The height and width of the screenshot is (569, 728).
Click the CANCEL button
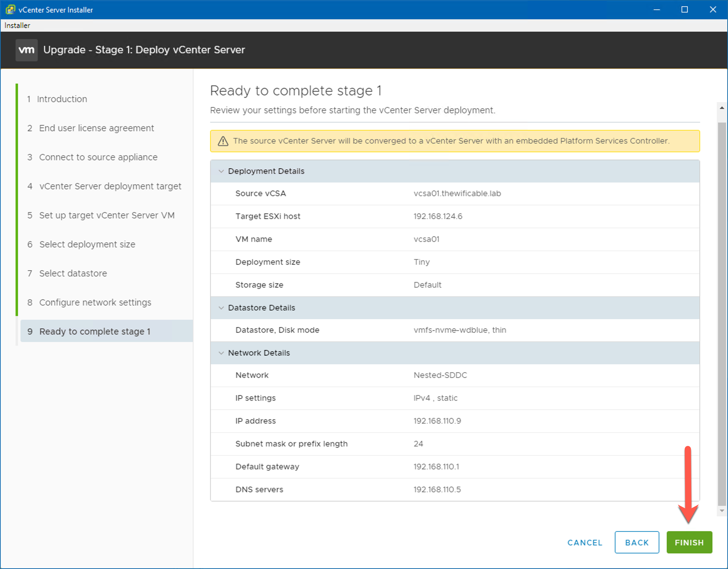click(585, 542)
